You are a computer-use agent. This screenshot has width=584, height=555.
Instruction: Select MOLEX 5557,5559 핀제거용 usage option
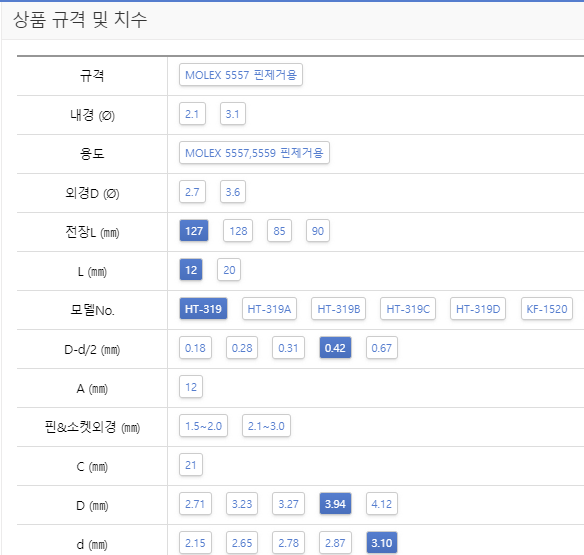pyautogui.click(x=254, y=153)
